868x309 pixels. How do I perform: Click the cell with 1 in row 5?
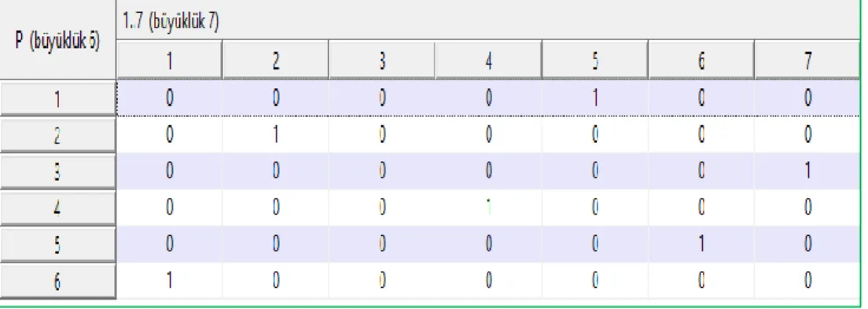[x=701, y=245]
